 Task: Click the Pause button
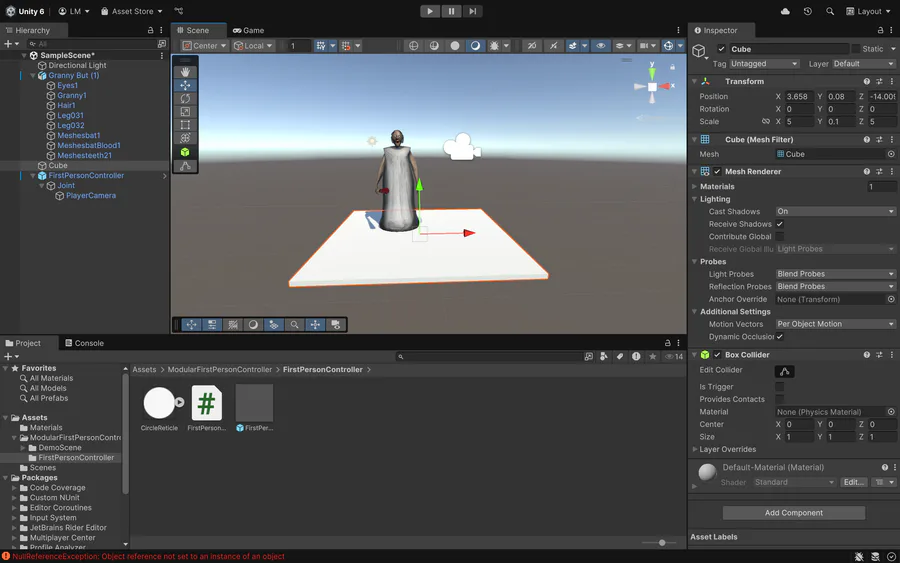click(451, 11)
